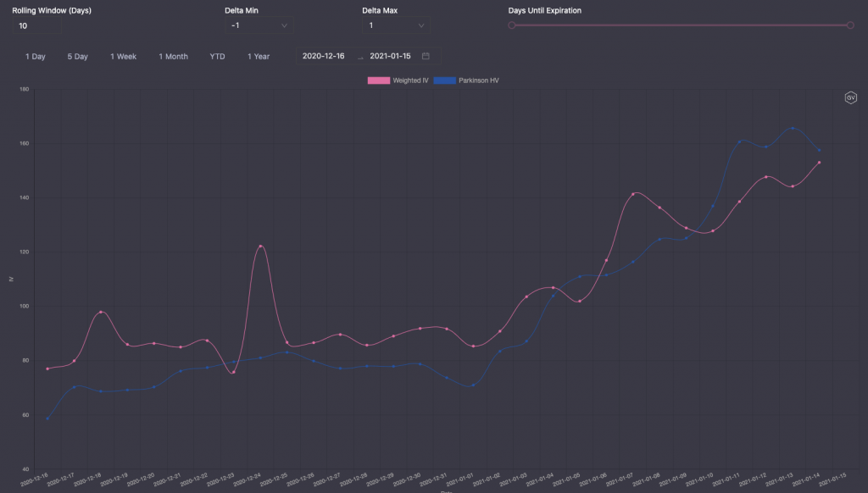Image resolution: width=868 pixels, height=493 pixels.
Task: Toggle the Parkinson HV blue legend swatch
Action: coord(444,80)
